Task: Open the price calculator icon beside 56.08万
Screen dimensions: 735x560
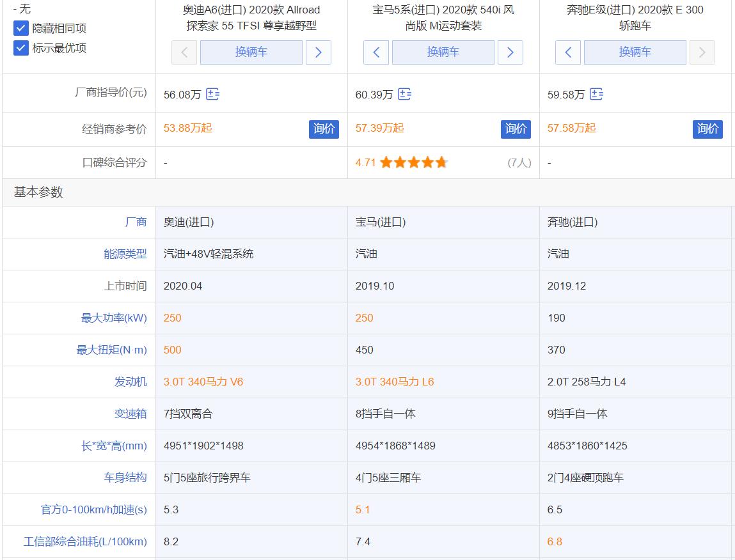Action: coord(214,93)
